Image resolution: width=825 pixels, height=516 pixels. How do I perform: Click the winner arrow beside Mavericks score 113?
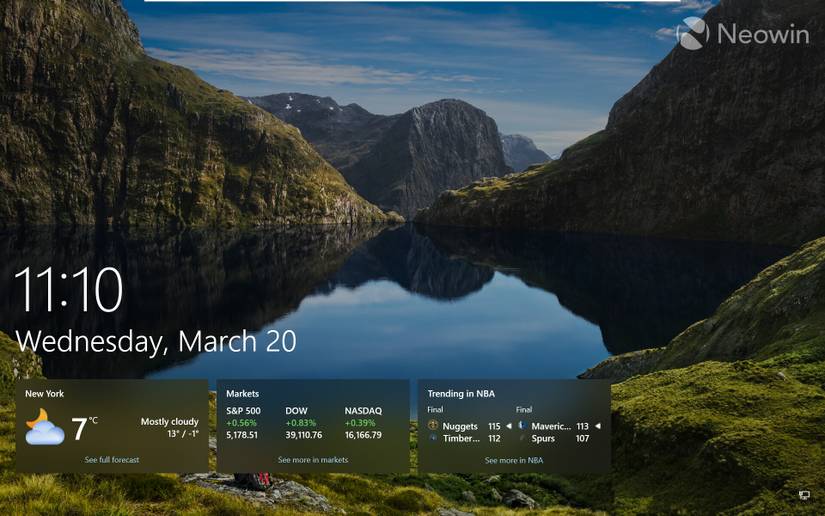[597, 426]
